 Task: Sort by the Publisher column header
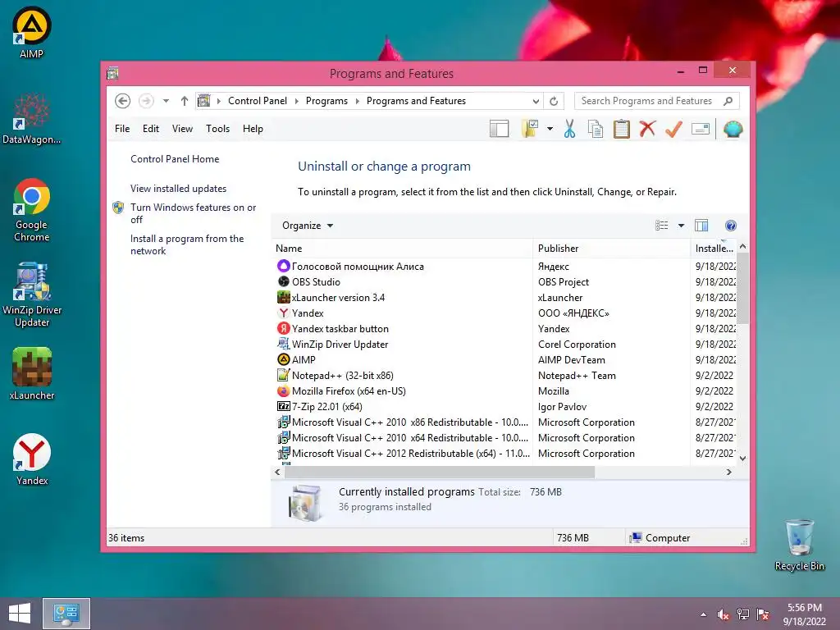pyautogui.click(x=612, y=248)
